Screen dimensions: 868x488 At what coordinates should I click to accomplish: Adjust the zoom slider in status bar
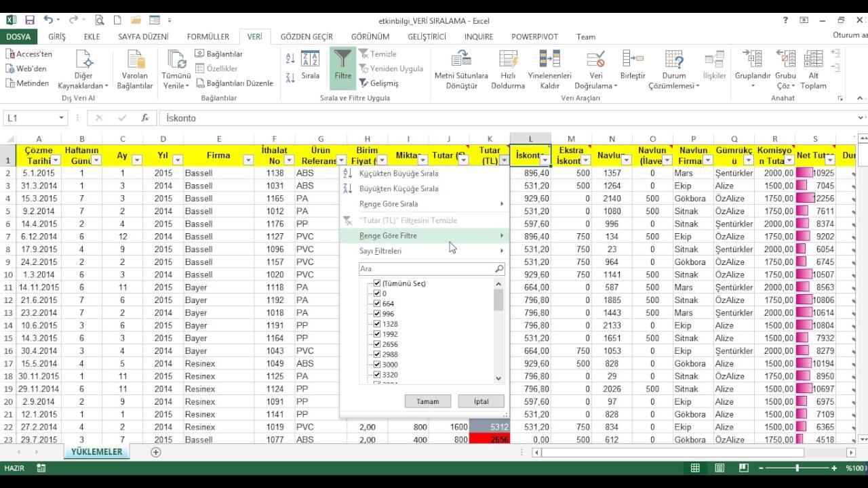[x=797, y=468]
